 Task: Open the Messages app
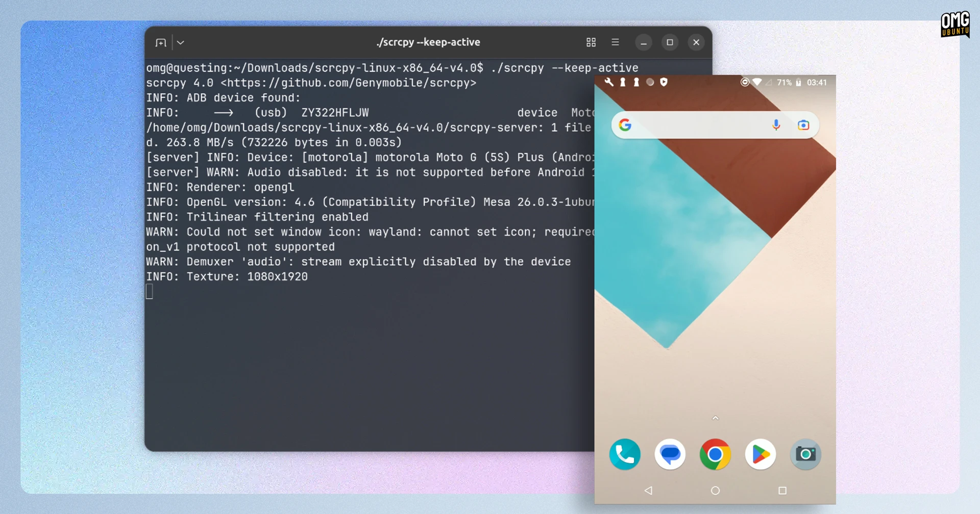[670, 454]
